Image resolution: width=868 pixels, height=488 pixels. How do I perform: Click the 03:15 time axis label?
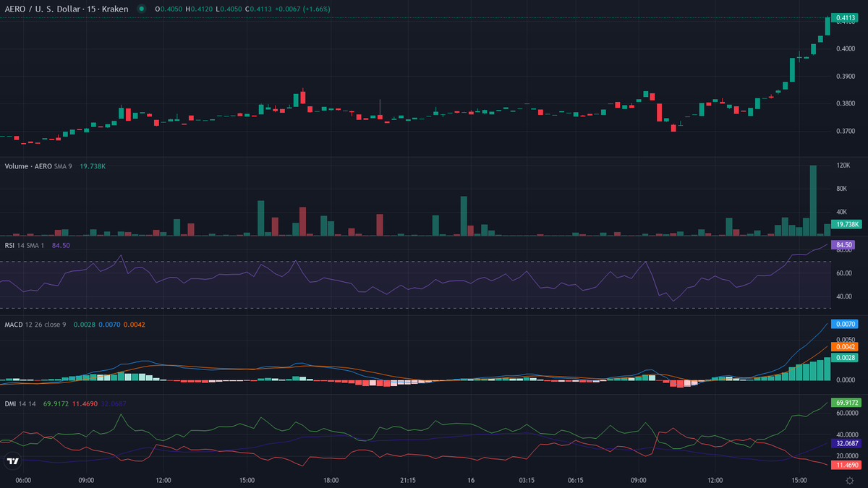[527, 480]
